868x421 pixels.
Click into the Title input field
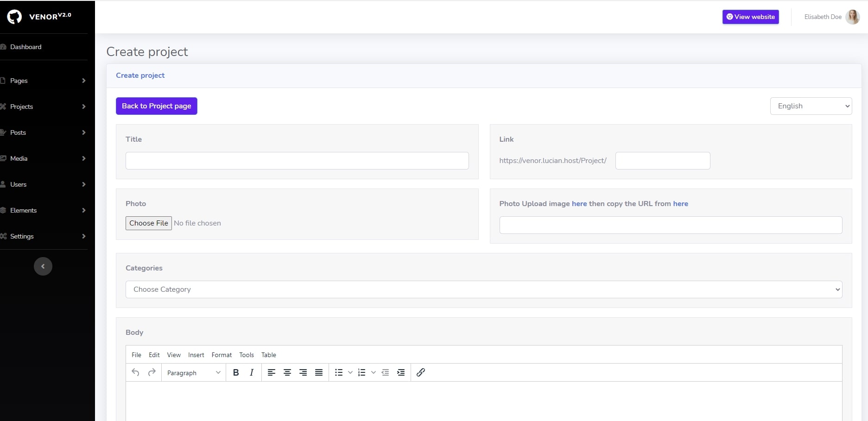[x=297, y=161]
